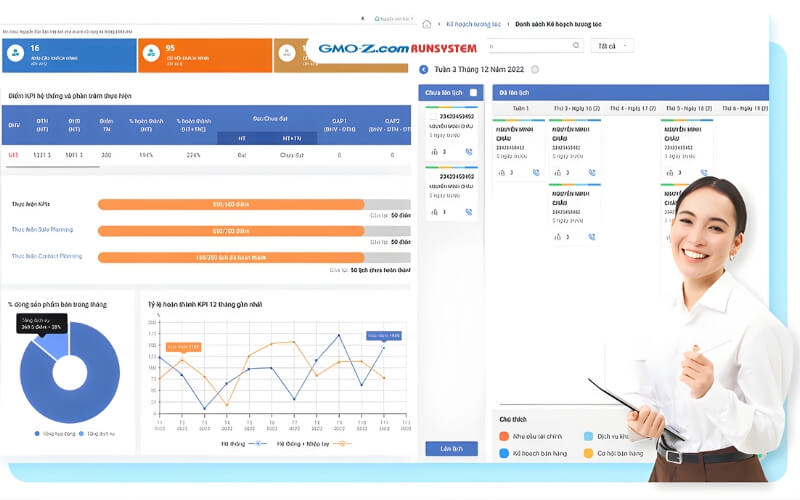Image resolution: width=800 pixels, height=500 pixels.
Task: Toggle Tổng hợp đồng series in pie legend
Action: 55,434
